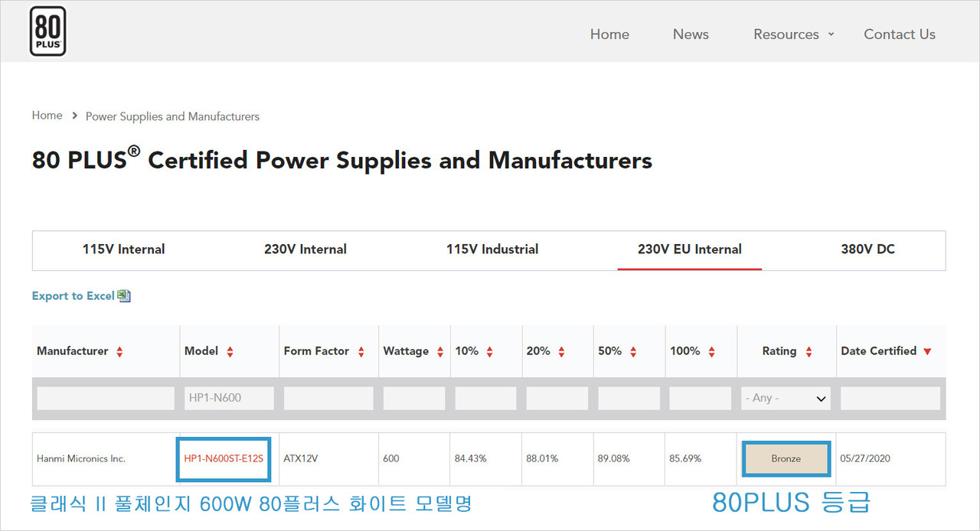Sort by Model column arrows

coord(230,352)
